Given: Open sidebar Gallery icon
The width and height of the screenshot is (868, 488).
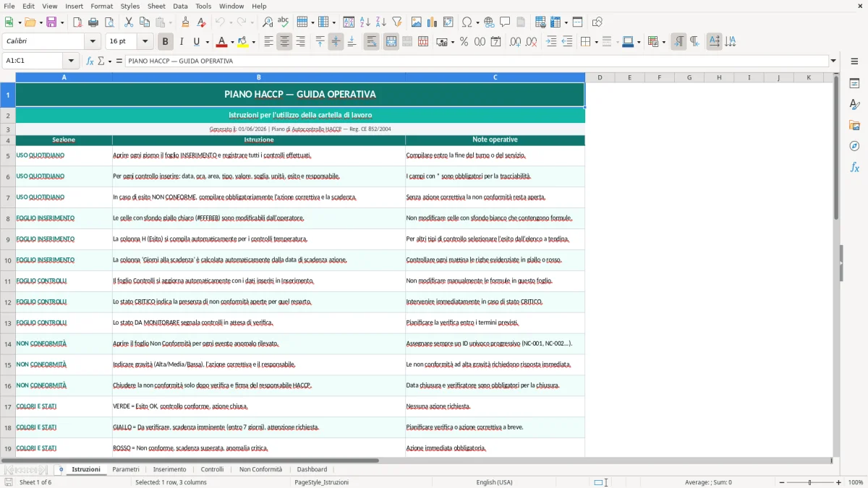Looking at the screenshot, I should pyautogui.click(x=854, y=125).
